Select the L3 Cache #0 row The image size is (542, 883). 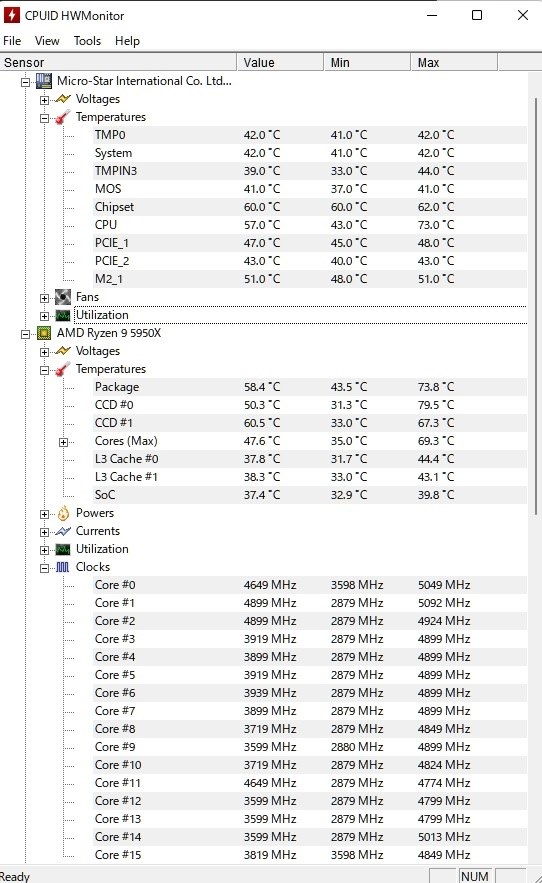point(310,459)
